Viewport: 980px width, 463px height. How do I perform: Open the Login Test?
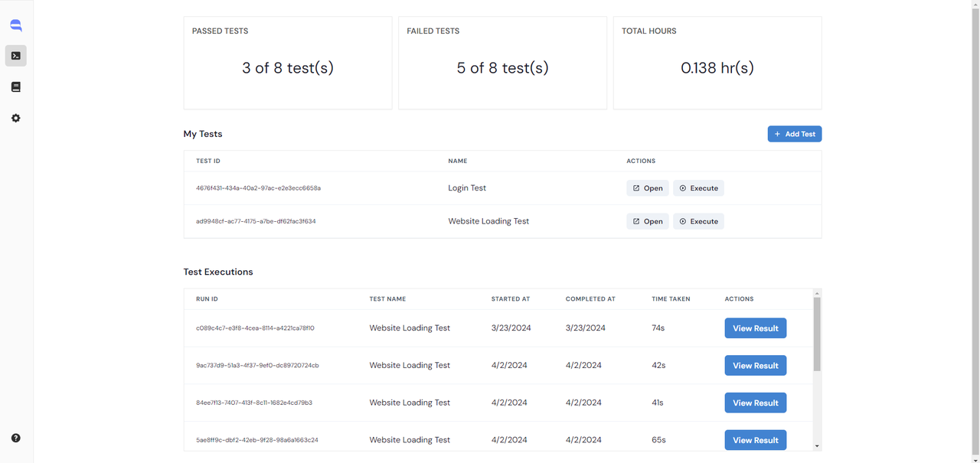click(648, 188)
